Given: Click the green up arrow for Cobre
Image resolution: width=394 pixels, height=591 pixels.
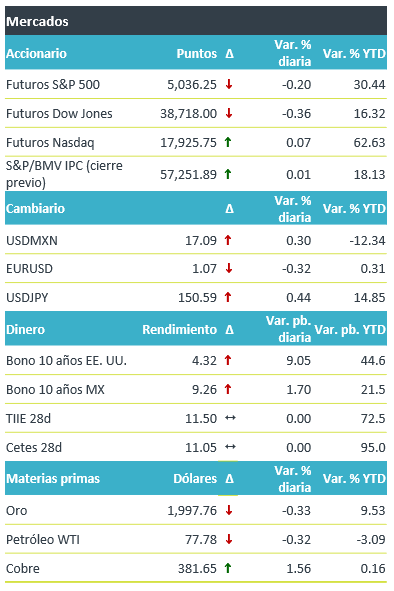Looking at the screenshot, I should click(x=228, y=568).
